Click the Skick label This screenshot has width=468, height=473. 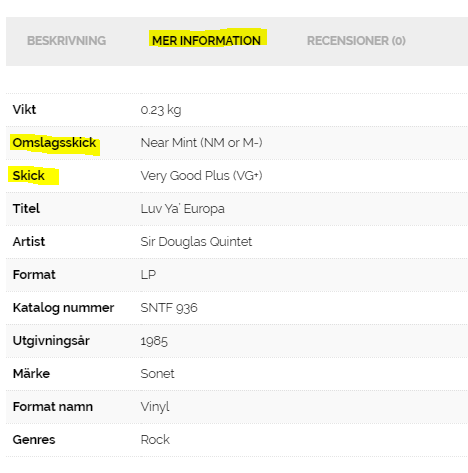[28, 176]
